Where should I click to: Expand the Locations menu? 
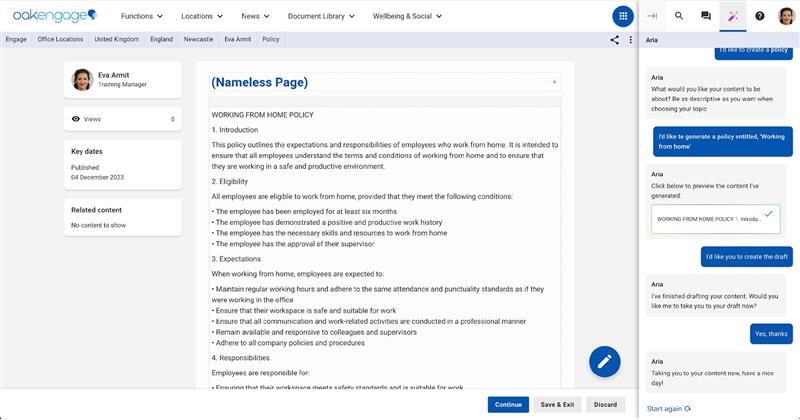click(202, 16)
